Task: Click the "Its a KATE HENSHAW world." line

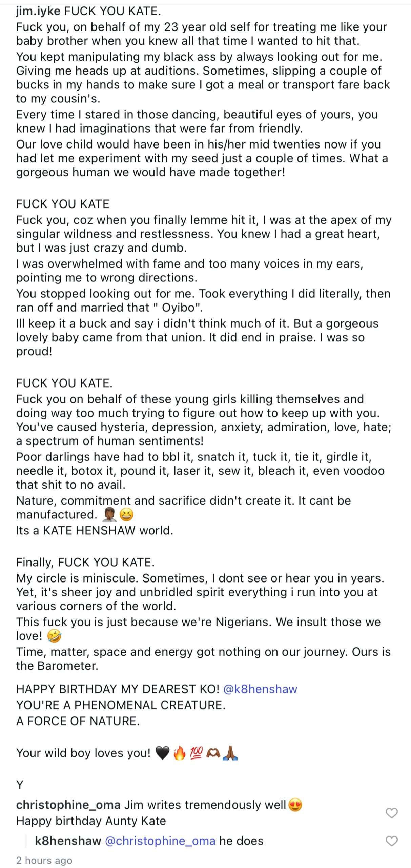Action: click(x=95, y=530)
